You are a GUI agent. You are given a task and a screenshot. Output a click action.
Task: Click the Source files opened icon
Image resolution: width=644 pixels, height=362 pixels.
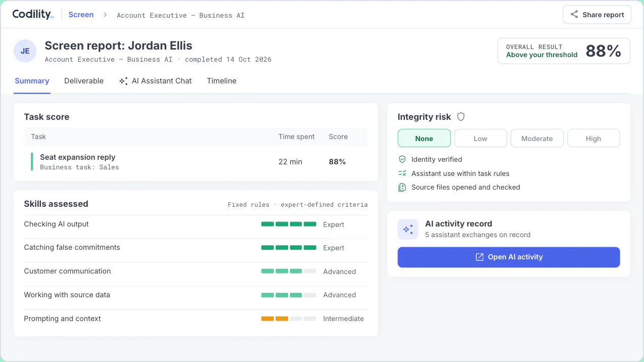402,187
